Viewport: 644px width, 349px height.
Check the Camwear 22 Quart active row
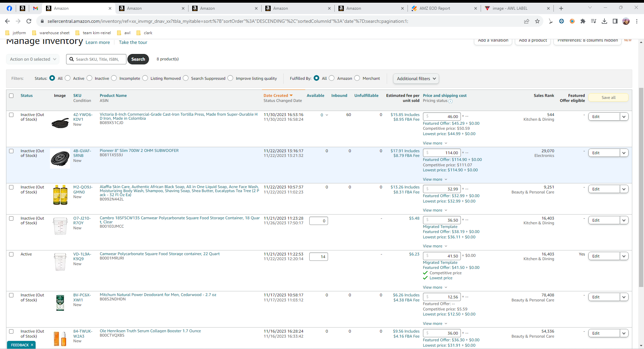(x=11, y=254)
